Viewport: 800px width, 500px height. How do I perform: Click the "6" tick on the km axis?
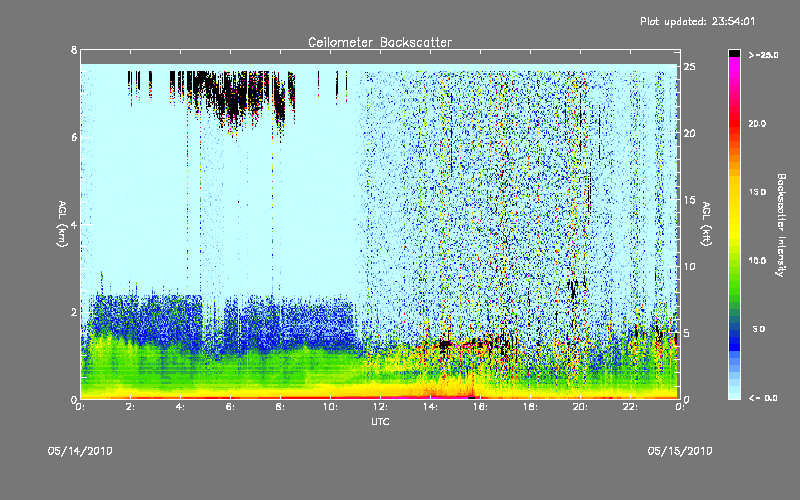74,137
